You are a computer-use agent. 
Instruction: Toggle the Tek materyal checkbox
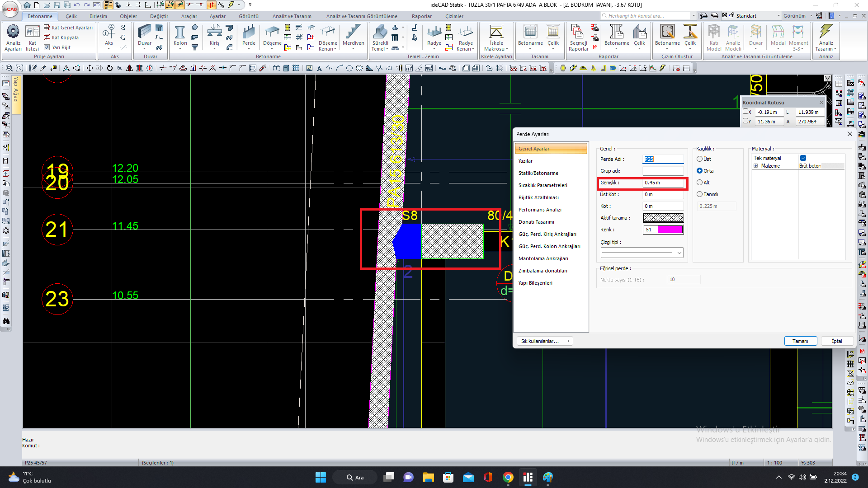click(803, 158)
